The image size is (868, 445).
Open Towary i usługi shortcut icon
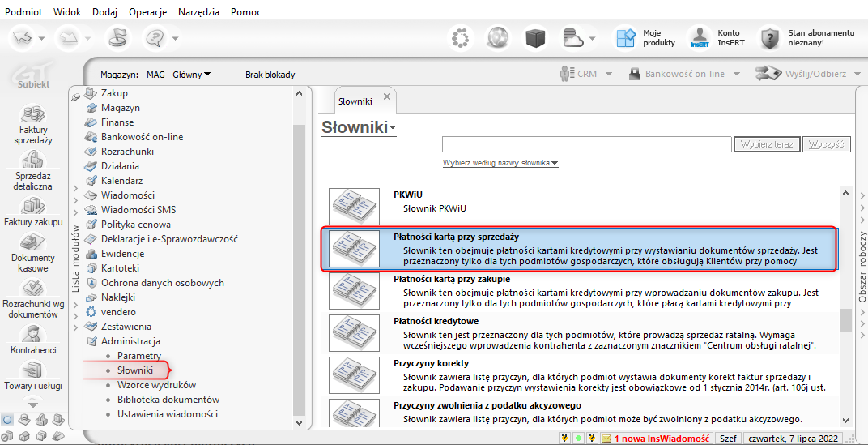(x=32, y=370)
